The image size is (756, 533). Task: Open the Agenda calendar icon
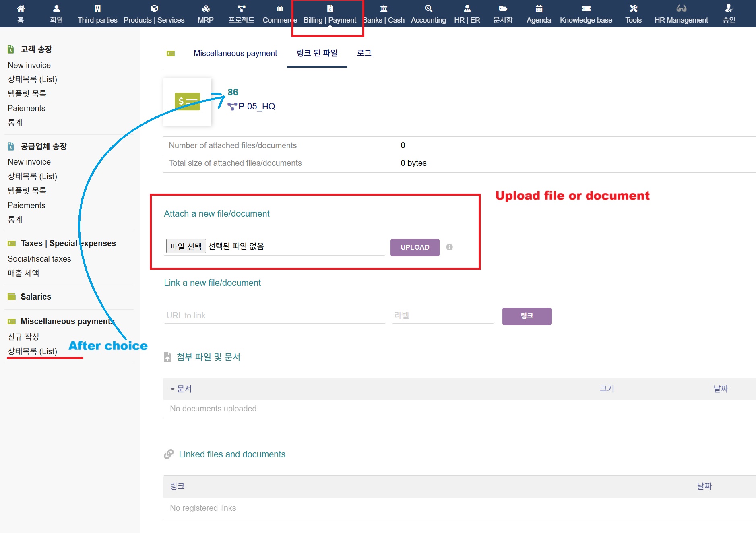point(539,9)
